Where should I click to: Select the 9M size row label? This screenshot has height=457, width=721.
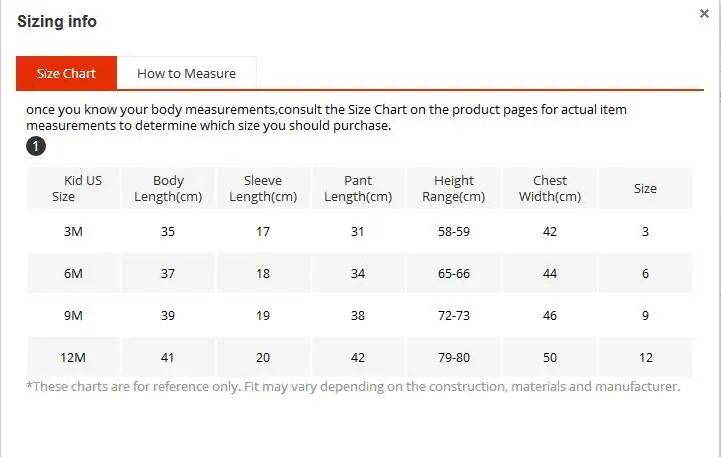point(73,315)
